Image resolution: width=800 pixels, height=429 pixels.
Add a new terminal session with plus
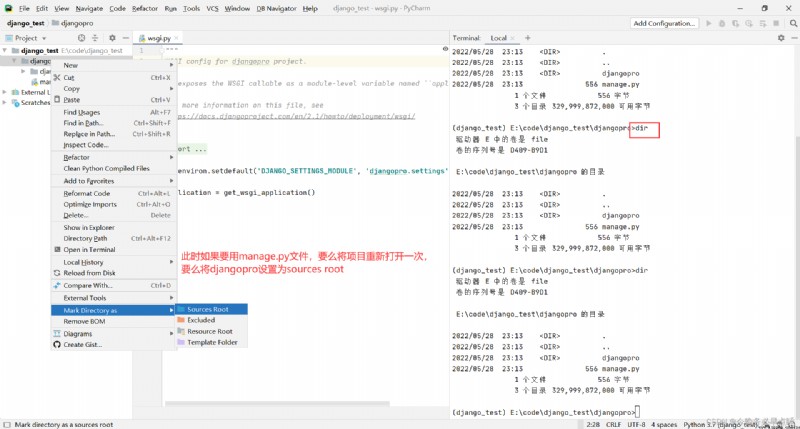coord(528,38)
